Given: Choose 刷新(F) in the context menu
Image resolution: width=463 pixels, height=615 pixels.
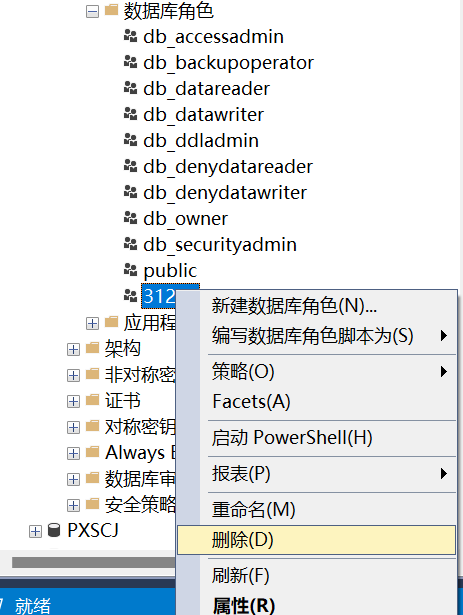Looking at the screenshot, I should [x=316, y=576].
